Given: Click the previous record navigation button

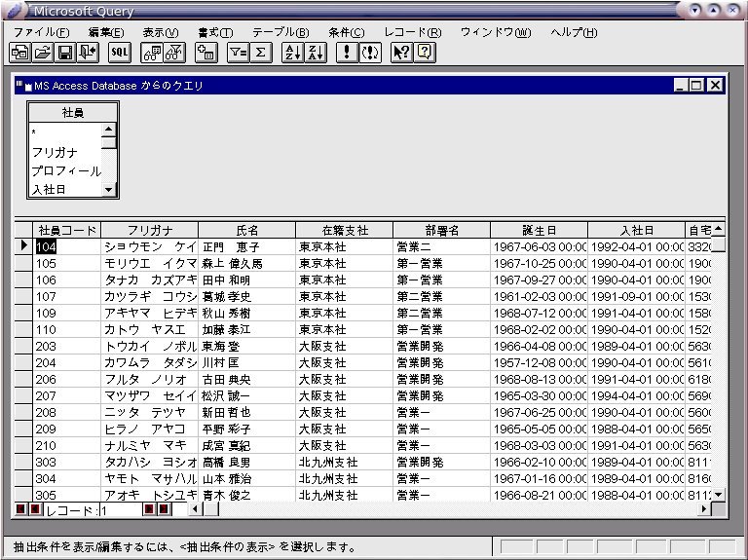Looking at the screenshot, I should pyautogui.click(x=35, y=509).
